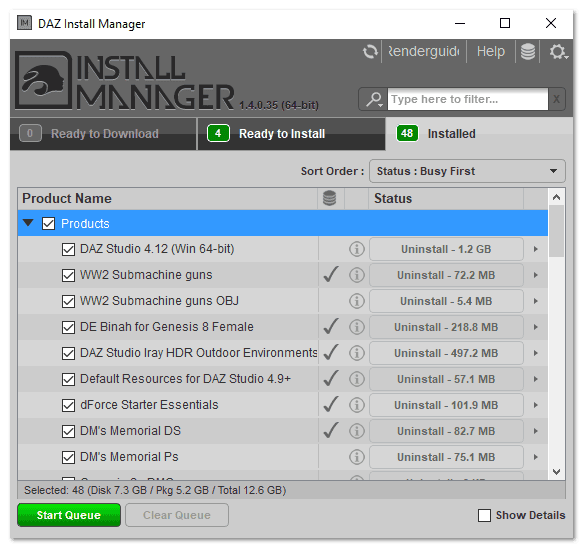Viewport: 582px width, 548px height.
Task: Open the Renderguide account menu
Action: 424,52
